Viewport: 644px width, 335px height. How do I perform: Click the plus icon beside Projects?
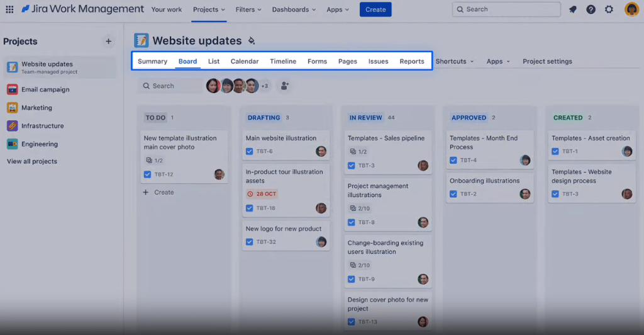[108, 41]
